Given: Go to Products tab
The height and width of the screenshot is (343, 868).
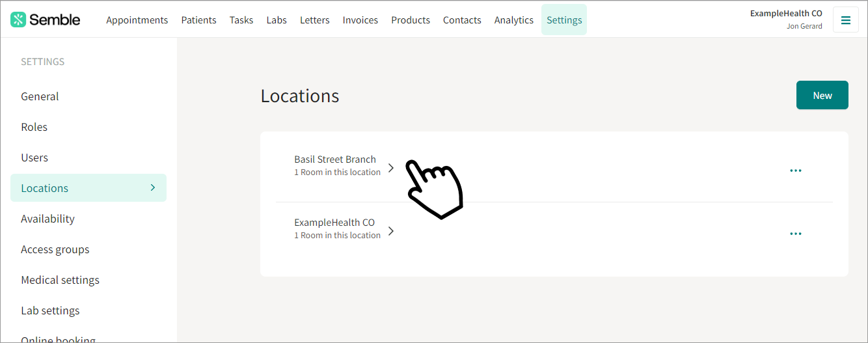Looking at the screenshot, I should [x=411, y=20].
